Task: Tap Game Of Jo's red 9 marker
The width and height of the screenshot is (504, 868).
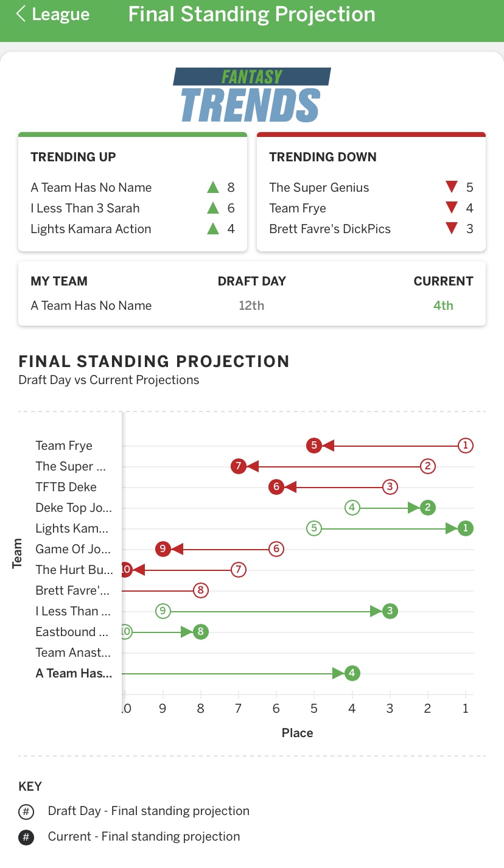Action: [163, 549]
